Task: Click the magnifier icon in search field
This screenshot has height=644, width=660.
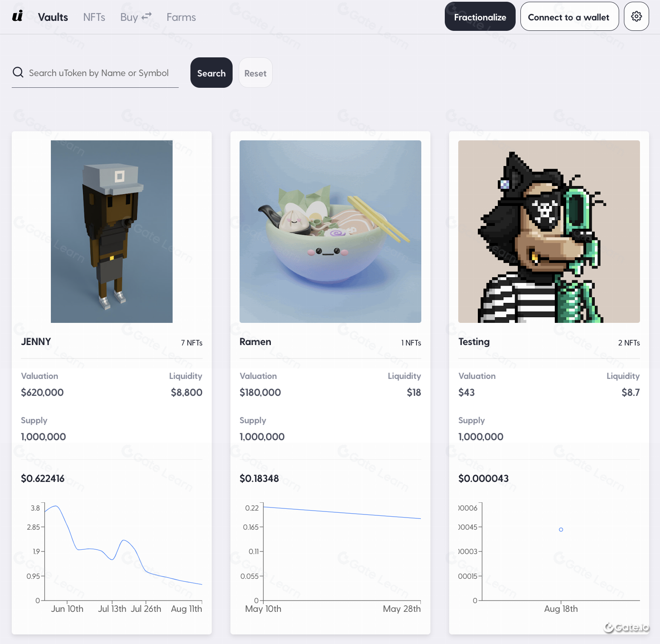Action: point(18,72)
